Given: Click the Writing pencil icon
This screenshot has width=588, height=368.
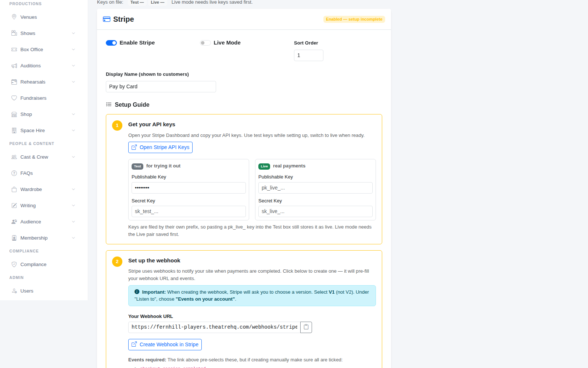Looking at the screenshot, I should click(x=14, y=205).
